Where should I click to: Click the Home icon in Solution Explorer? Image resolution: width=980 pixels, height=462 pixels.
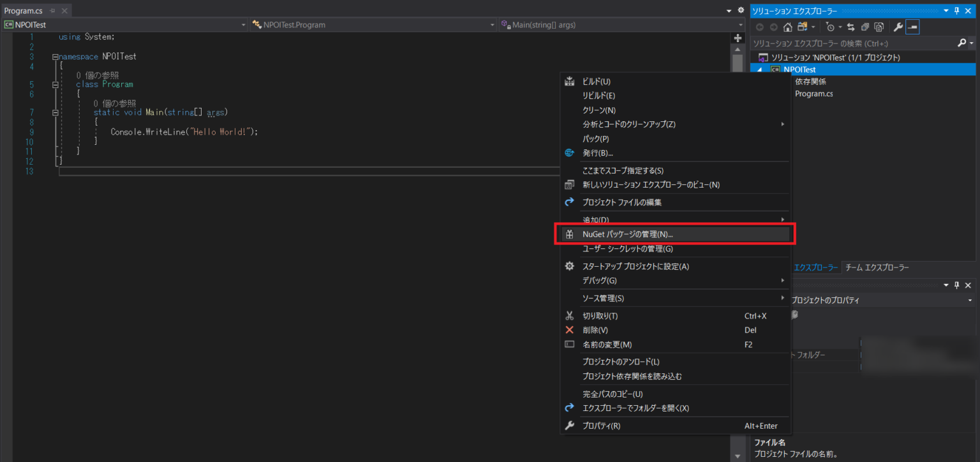pos(788,27)
